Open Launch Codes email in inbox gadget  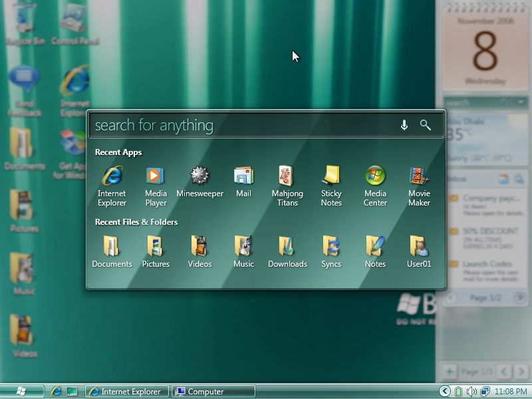click(487, 271)
